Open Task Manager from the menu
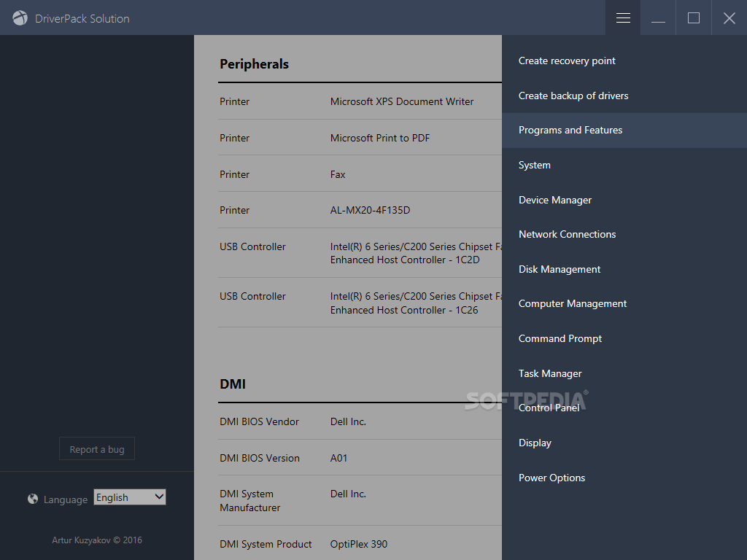 pyautogui.click(x=624, y=373)
